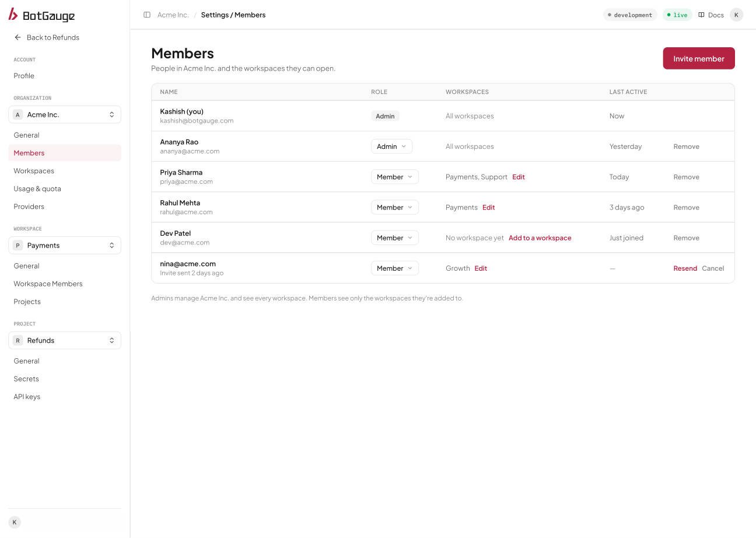This screenshot has height=538, width=756.
Task: Click the Kashish (you) name
Action: (x=182, y=111)
